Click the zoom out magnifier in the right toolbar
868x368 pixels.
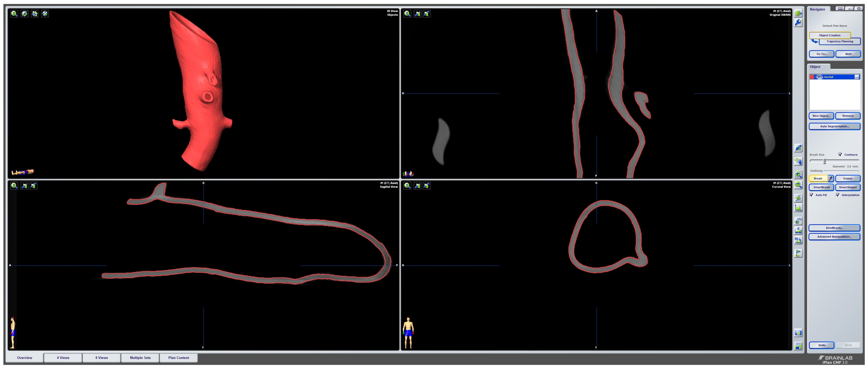[x=798, y=185]
